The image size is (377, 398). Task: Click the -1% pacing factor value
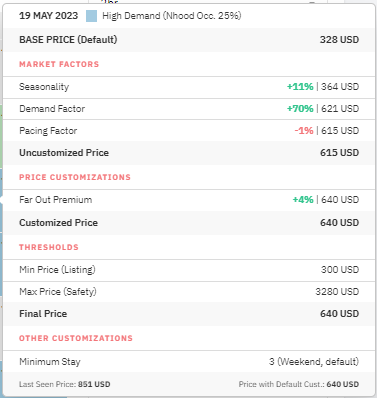pos(304,131)
